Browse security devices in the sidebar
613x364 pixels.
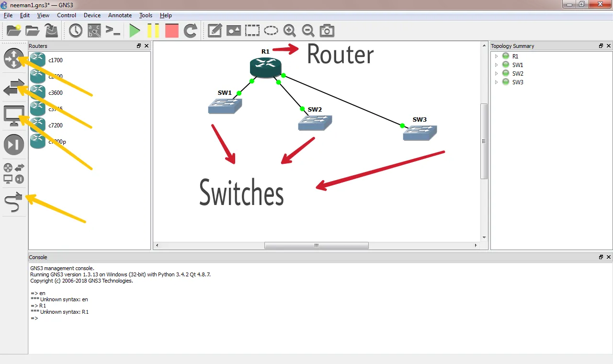point(14,145)
